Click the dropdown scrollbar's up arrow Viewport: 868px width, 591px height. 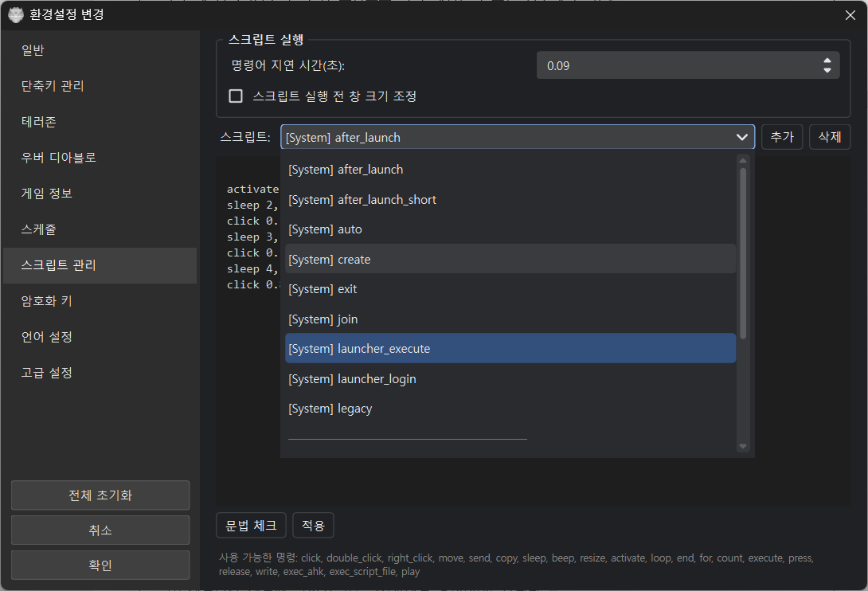[743, 160]
